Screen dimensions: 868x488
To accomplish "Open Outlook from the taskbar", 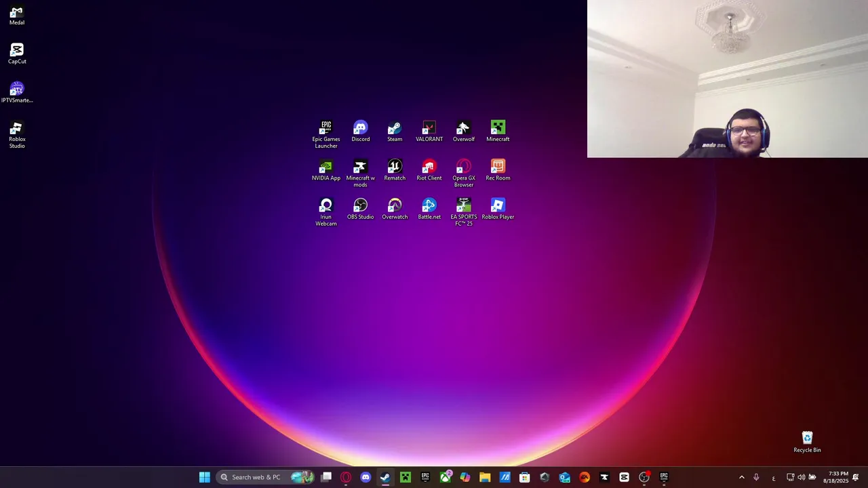I will (x=564, y=477).
